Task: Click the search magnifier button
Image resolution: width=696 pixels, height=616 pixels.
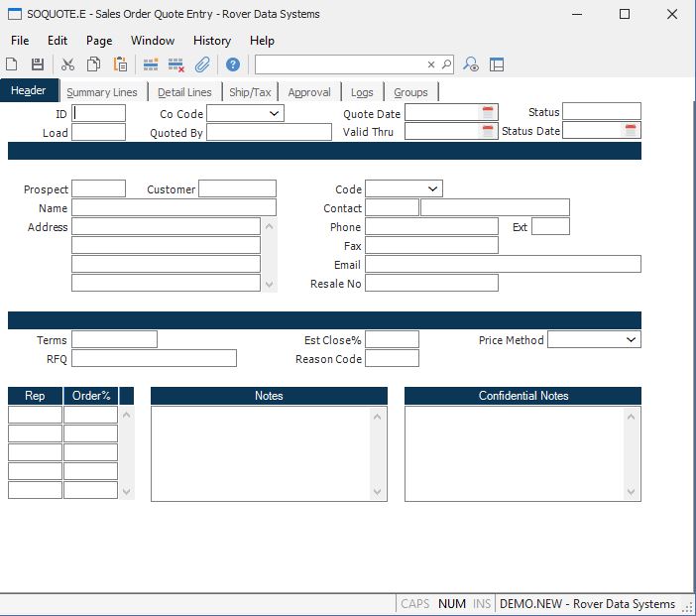Action: tap(446, 64)
